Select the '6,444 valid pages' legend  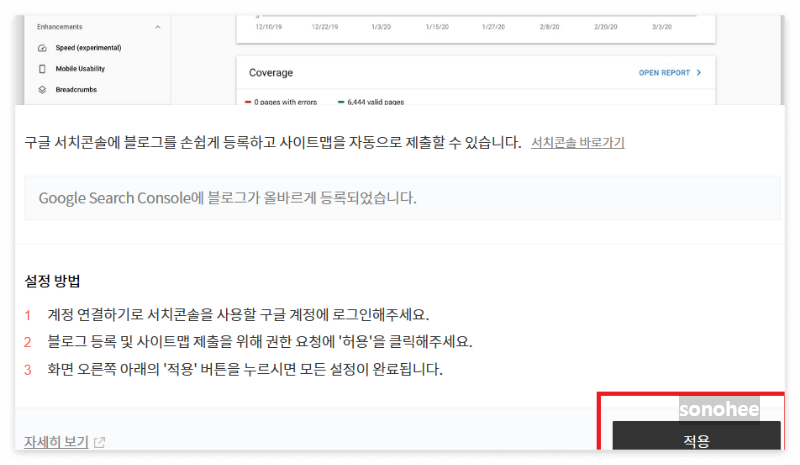pyautogui.click(x=371, y=102)
